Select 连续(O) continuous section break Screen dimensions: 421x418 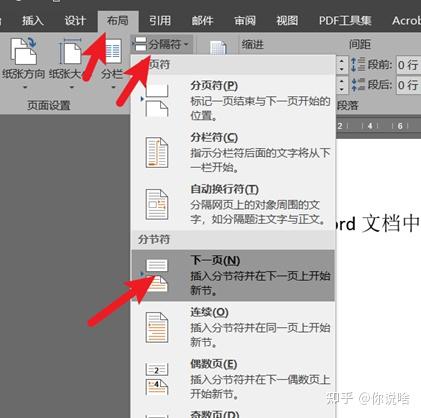click(233, 327)
